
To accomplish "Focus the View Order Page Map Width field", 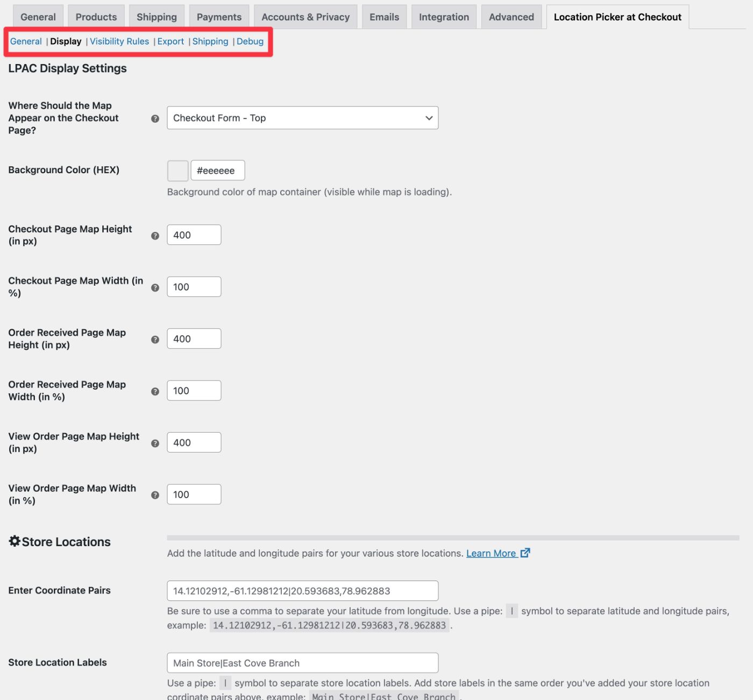I will tap(194, 494).
